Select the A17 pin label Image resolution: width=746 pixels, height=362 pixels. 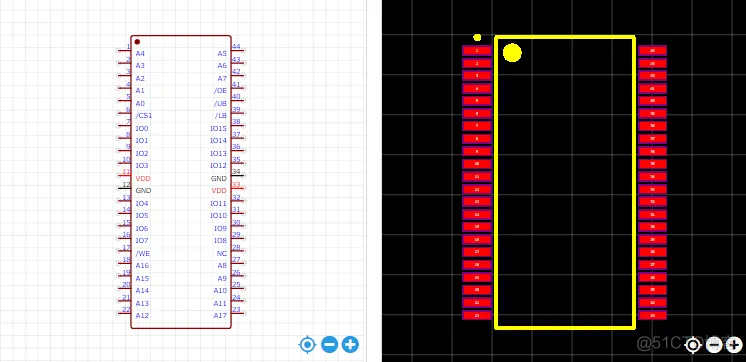[220, 315]
